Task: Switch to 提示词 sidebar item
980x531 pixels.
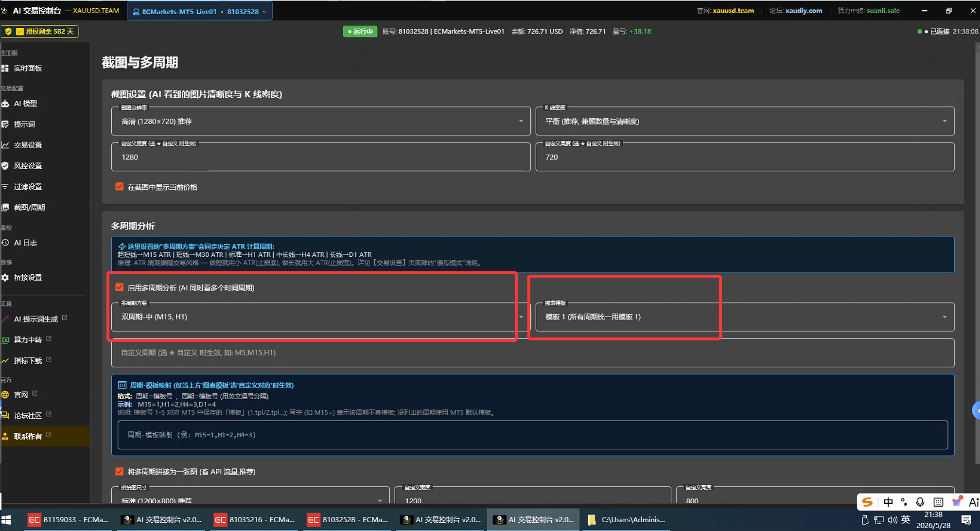Action: pos(24,124)
